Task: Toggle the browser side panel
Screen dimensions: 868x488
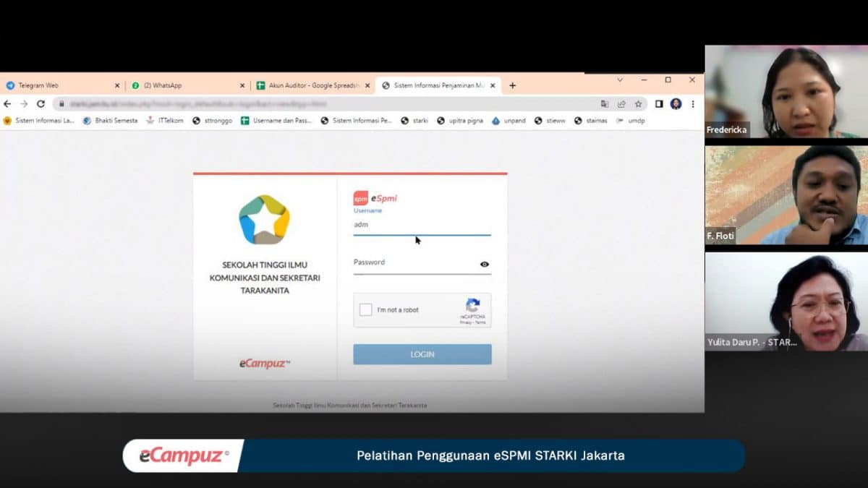Action: point(659,104)
